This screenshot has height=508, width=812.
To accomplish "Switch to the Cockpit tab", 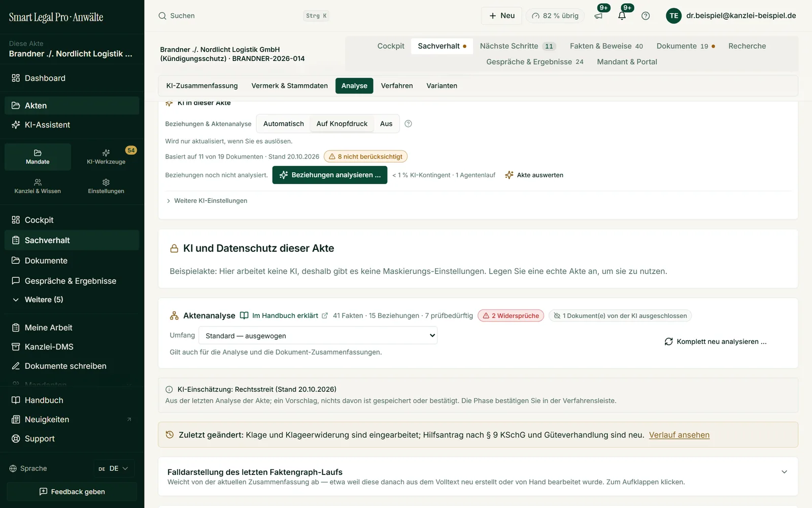I will tap(391, 46).
